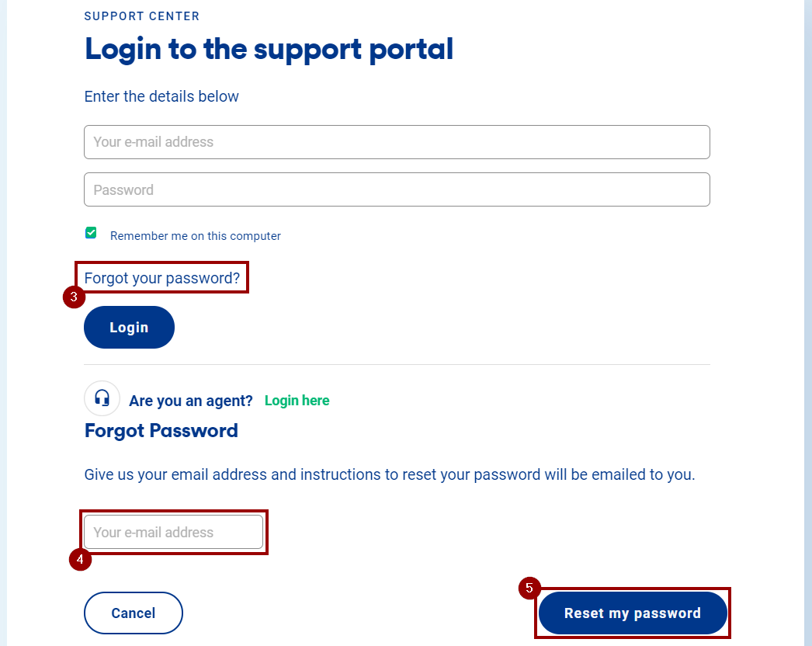Click the 'Forgot Password' section heading
The width and height of the screenshot is (812, 646).
pyautogui.click(x=161, y=431)
